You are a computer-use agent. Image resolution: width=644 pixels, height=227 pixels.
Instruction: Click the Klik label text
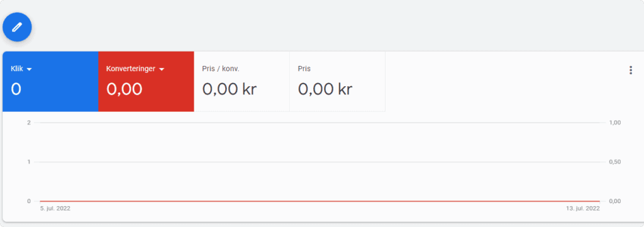(17, 69)
